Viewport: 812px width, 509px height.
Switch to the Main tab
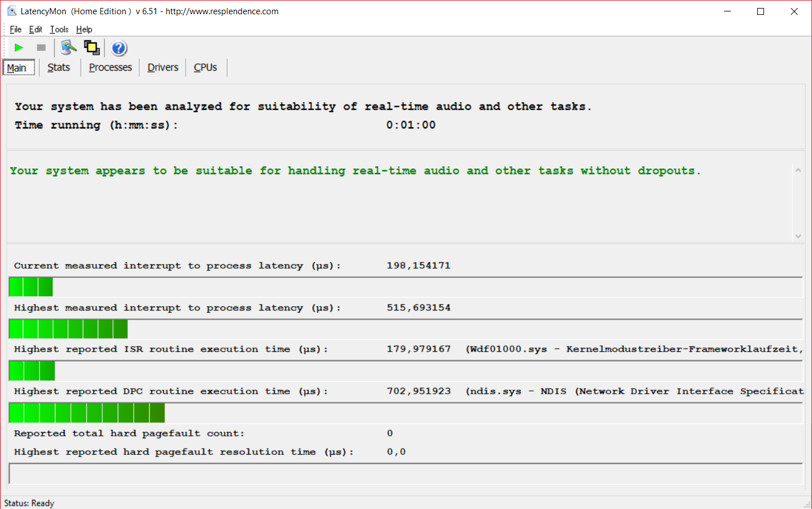(18, 68)
